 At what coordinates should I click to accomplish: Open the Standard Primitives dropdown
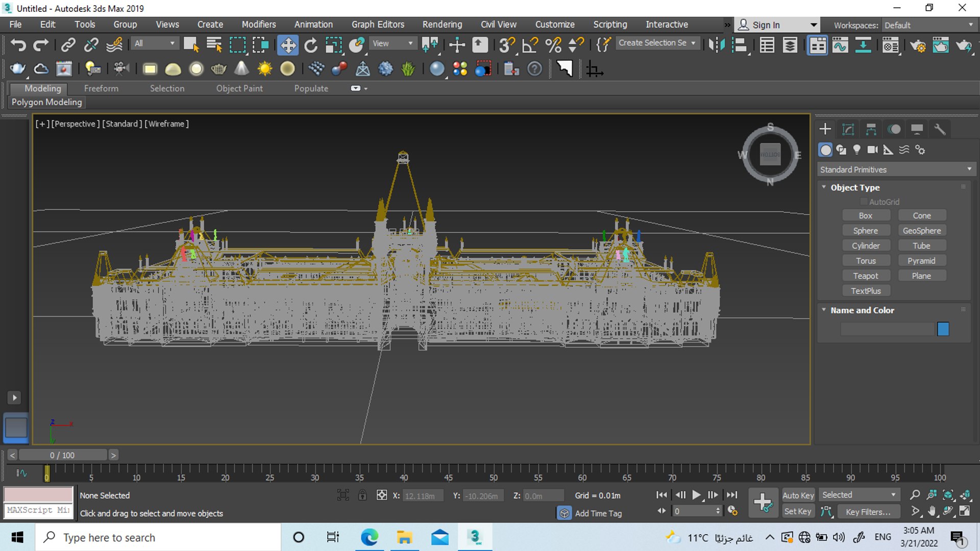(896, 169)
